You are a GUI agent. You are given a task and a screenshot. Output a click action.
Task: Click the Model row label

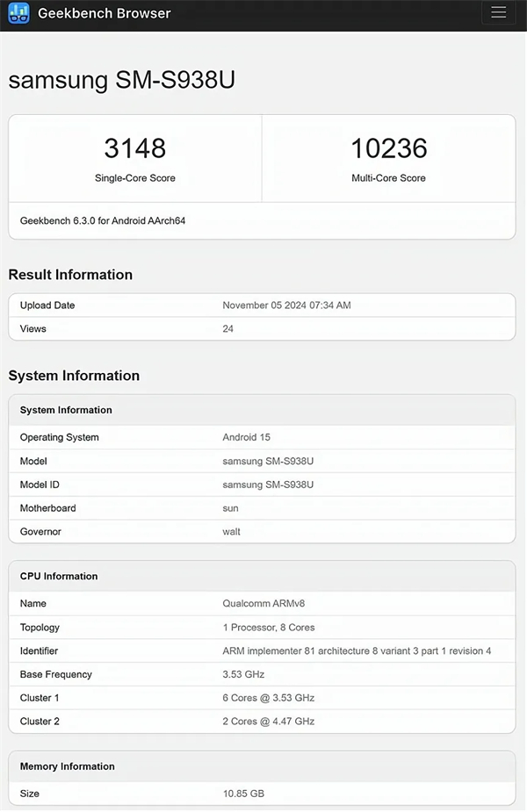pos(33,461)
